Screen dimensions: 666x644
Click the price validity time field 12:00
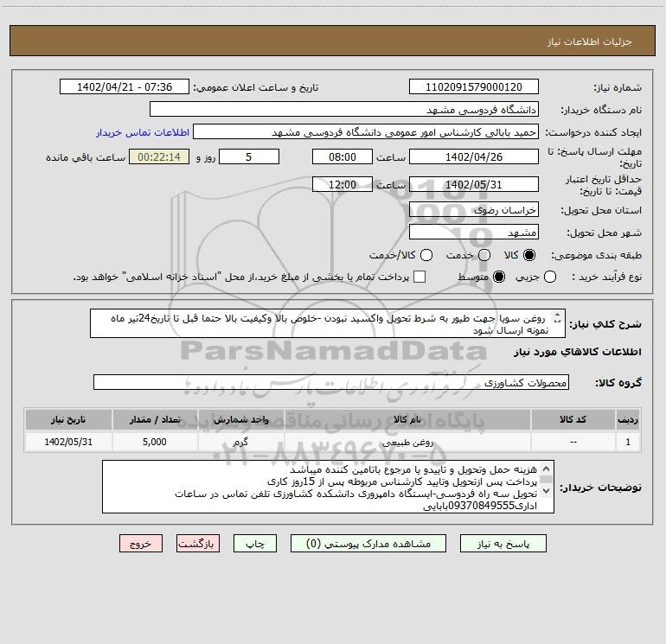tap(343, 184)
